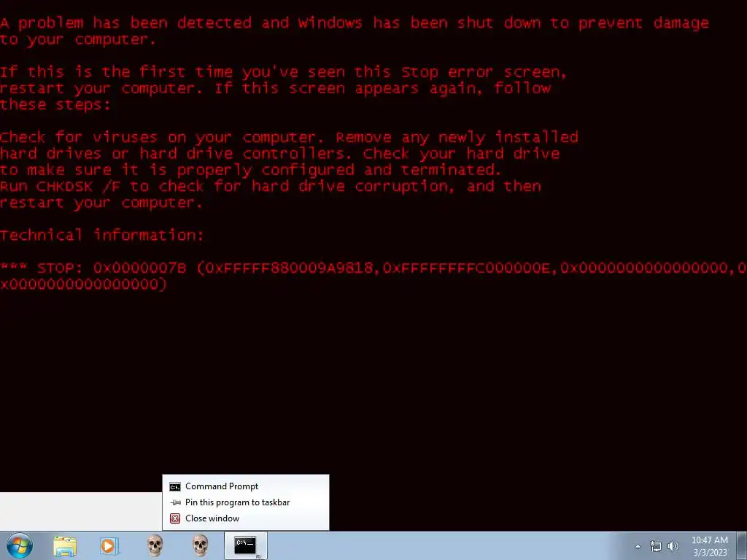Choose Close window in the jump list
The image size is (747, 560).
(246, 518)
